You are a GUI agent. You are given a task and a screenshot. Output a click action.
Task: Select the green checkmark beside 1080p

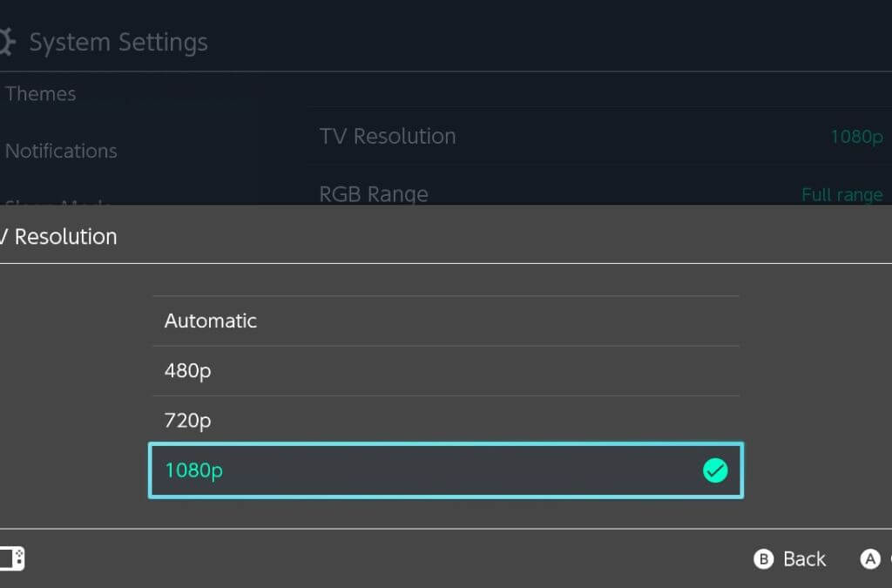715,470
